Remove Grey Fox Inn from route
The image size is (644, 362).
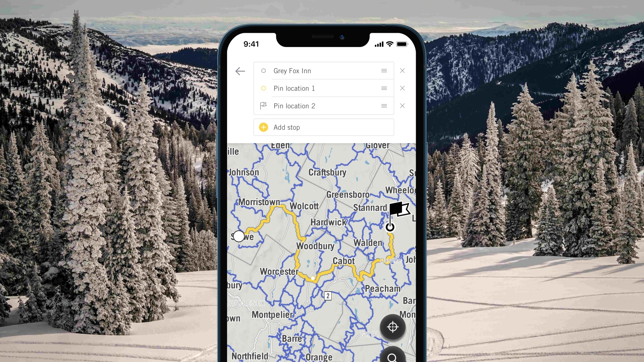(x=402, y=71)
